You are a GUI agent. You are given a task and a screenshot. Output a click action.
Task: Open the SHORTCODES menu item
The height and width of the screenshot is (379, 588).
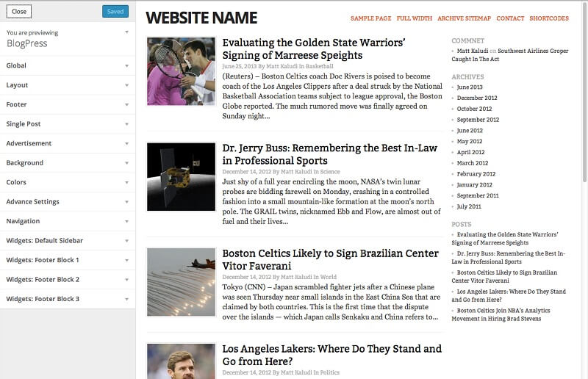[x=549, y=18]
